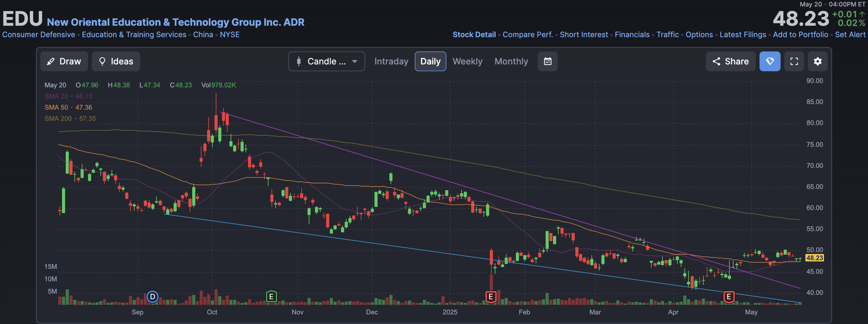Open Latest Filings link
The height and width of the screenshot is (324, 868).
pyautogui.click(x=743, y=35)
